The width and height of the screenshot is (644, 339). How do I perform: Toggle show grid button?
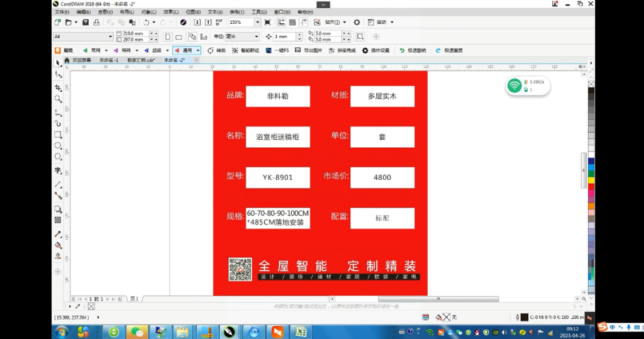tap(292, 22)
